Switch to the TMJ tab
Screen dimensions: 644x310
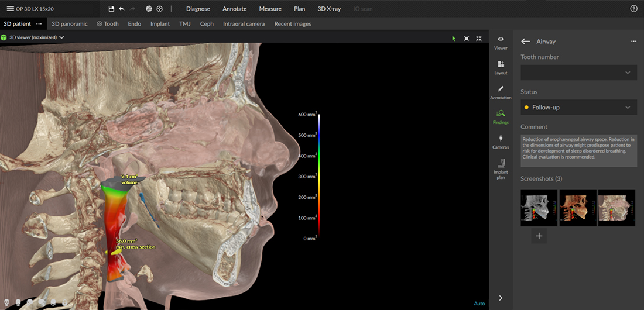coord(185,24)
